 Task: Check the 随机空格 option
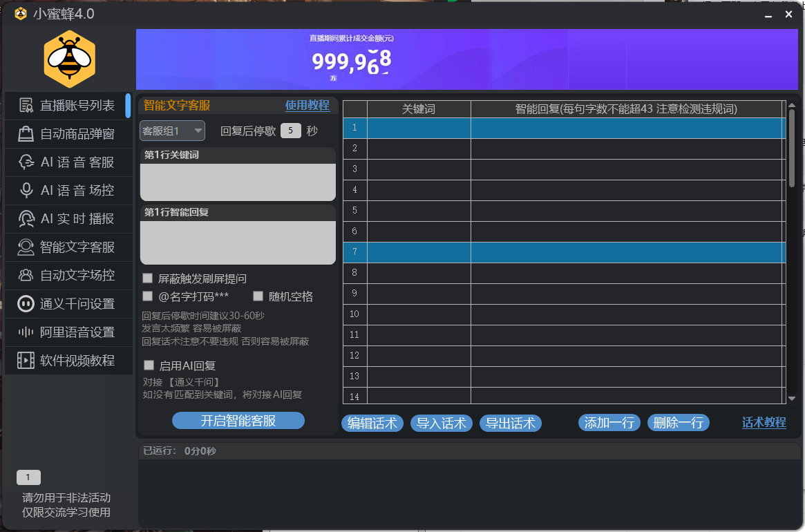(258, 296)
